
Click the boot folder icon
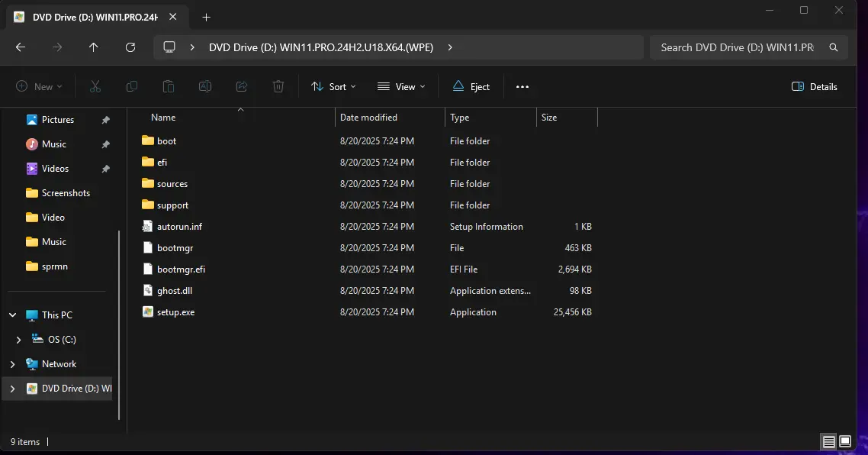click(x=147, y=140)
